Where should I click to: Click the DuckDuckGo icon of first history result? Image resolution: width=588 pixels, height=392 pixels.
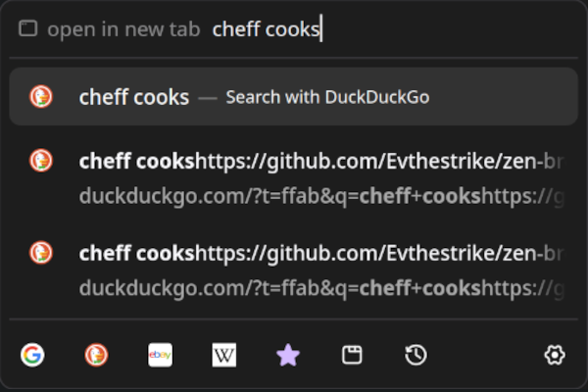(x=41, y=161)
